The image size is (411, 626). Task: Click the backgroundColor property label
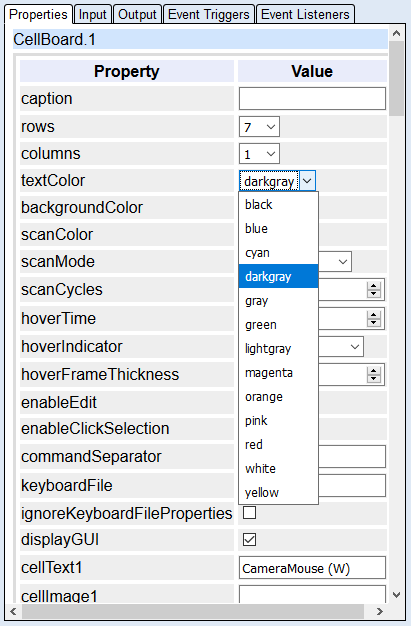point(82,208)
